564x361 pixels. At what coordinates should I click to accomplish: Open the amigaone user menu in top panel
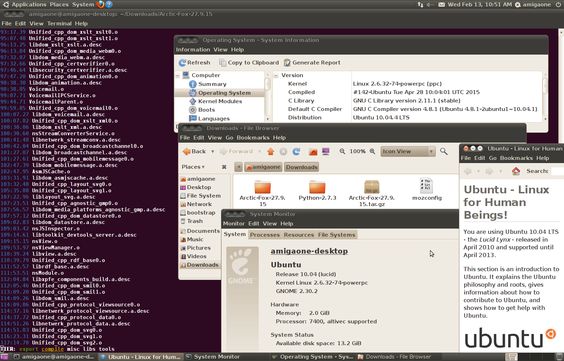[537, 5]
